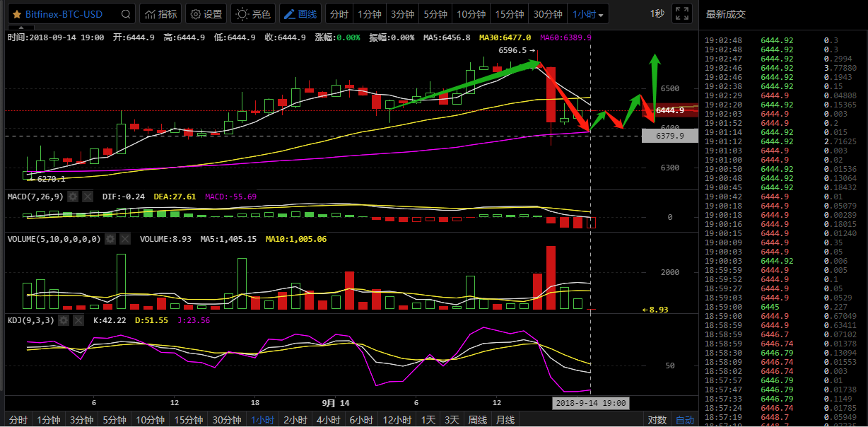Click the 最新成交 panel header
This screenshot has height=427, width=868.
(726, 14)
